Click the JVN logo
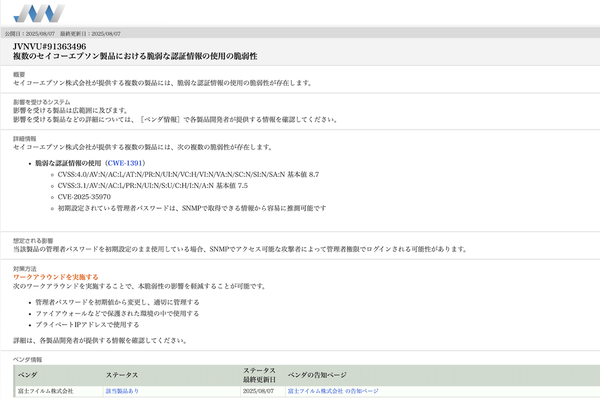This screenshot has height=400, width=600. [39, 13]
